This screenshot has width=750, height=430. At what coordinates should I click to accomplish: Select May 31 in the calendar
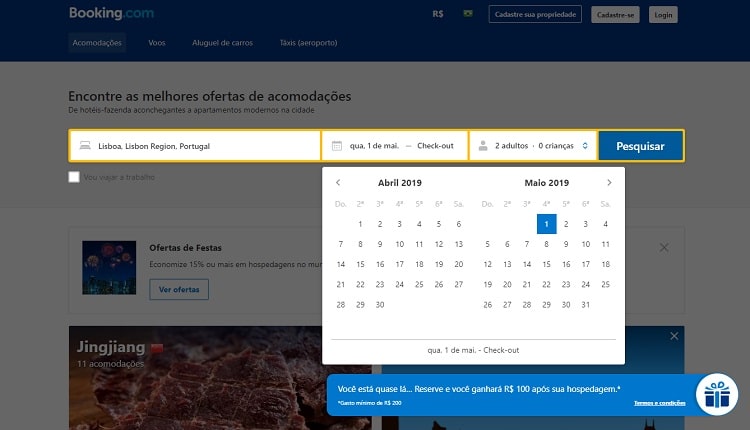(585, 304)
